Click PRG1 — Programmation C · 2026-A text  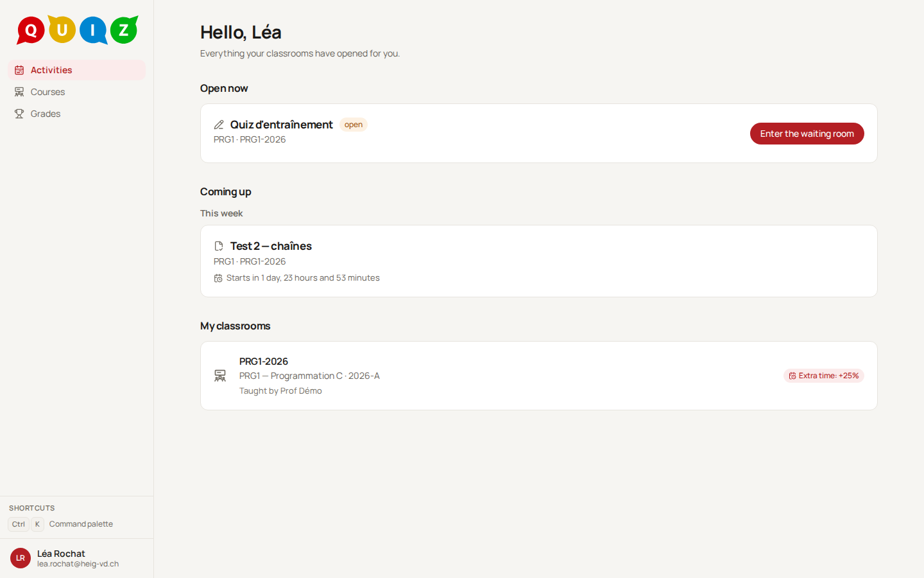[x=309, y=376]
